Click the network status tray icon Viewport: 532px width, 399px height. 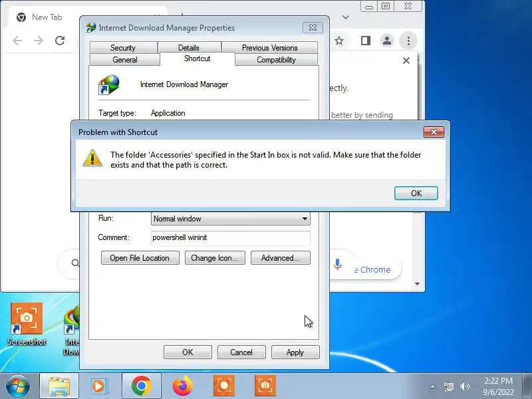448,386
